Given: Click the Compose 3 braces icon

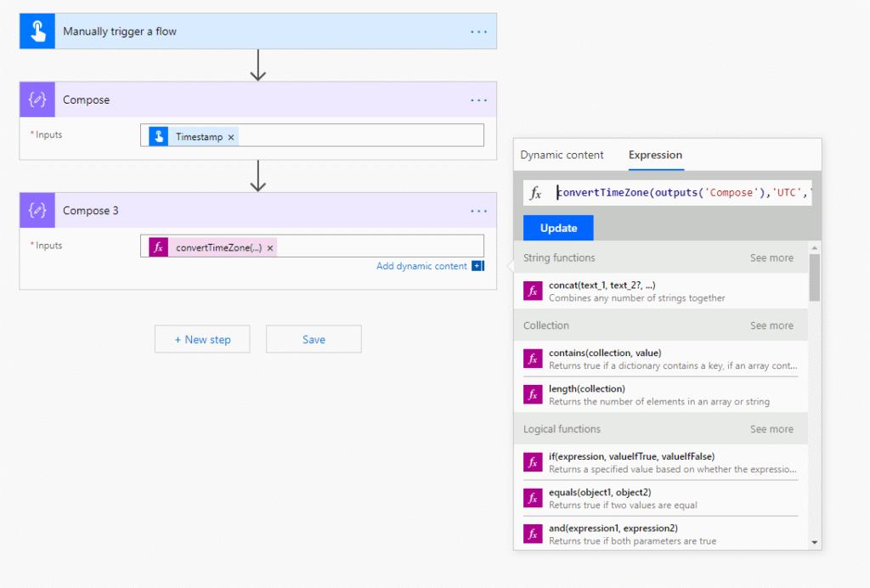Looking at the screenshot, I should coord(37,210).
